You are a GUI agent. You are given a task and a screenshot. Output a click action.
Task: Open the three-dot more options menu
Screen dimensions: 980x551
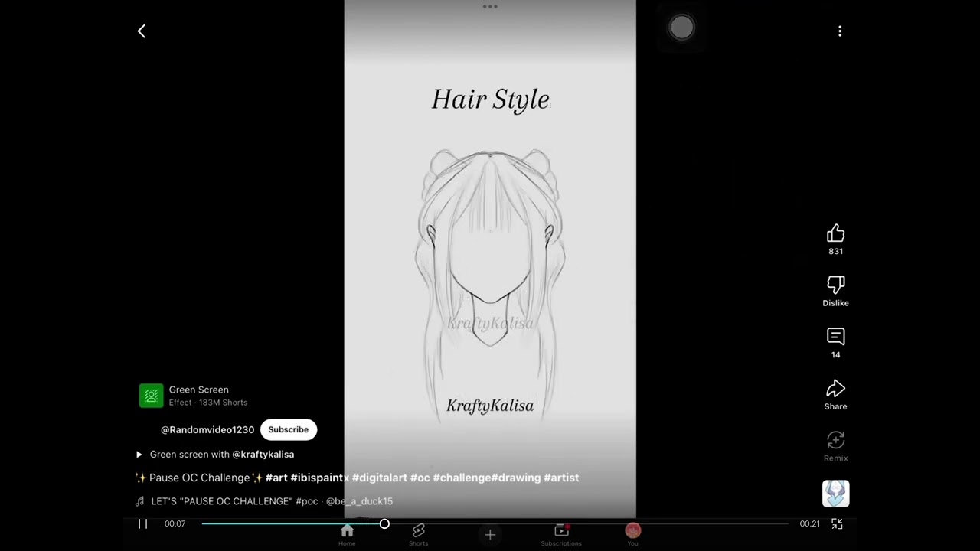click(x=840, y=31)
